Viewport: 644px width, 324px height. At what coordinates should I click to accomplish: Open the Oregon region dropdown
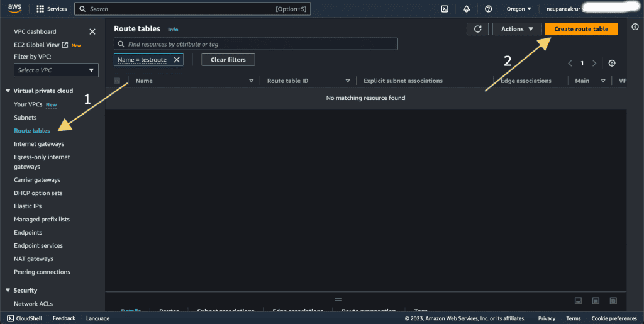click(x=519, y=9)
